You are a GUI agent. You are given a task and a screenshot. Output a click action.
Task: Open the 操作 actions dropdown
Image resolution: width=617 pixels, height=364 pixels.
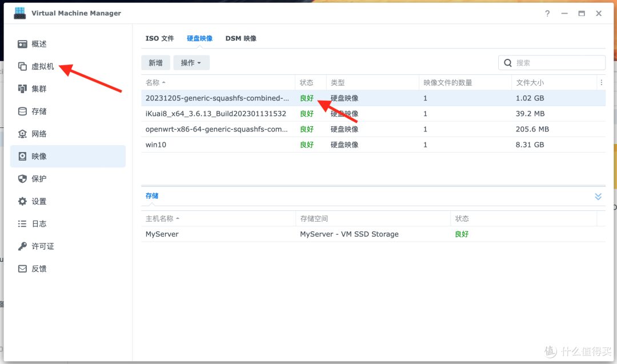coord(191,62)
